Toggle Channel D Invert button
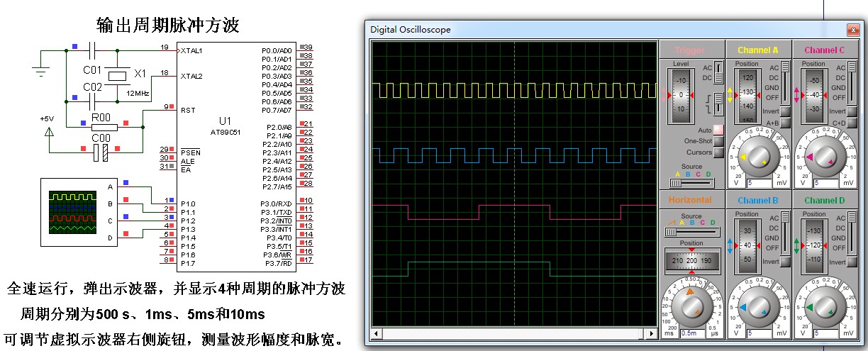The width and height of the screenshot is (868, 351). (850, 262)
